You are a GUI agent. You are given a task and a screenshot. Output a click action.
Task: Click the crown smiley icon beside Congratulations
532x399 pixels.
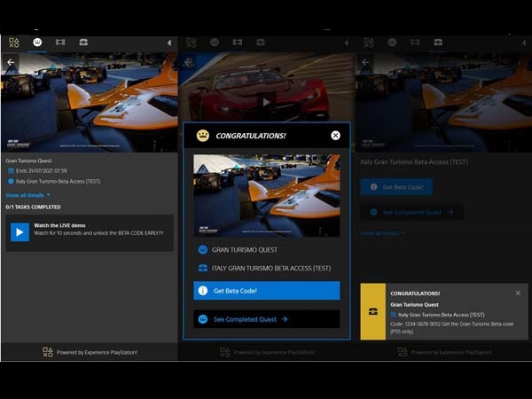[203, 136]
